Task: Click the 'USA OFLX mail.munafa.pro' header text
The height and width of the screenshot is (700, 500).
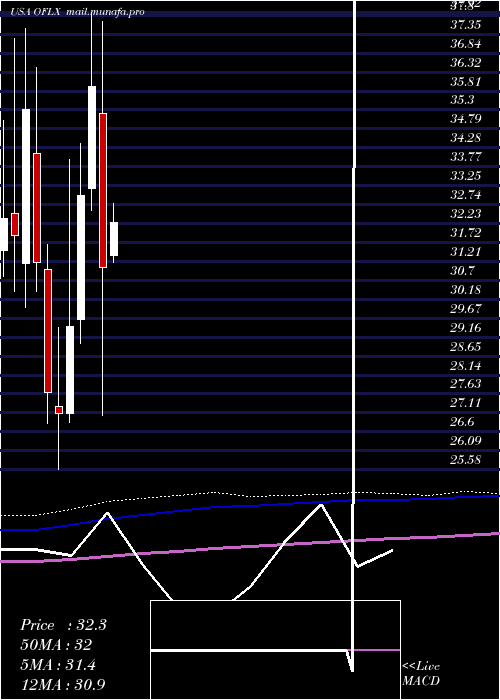Action: [x=77, y=12]
